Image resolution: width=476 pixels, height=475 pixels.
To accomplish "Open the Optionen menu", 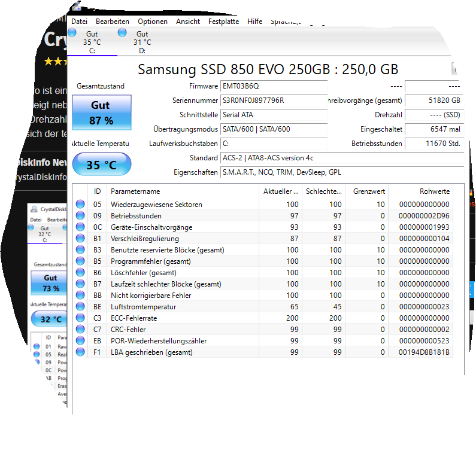I will click(x=153, y=21).
